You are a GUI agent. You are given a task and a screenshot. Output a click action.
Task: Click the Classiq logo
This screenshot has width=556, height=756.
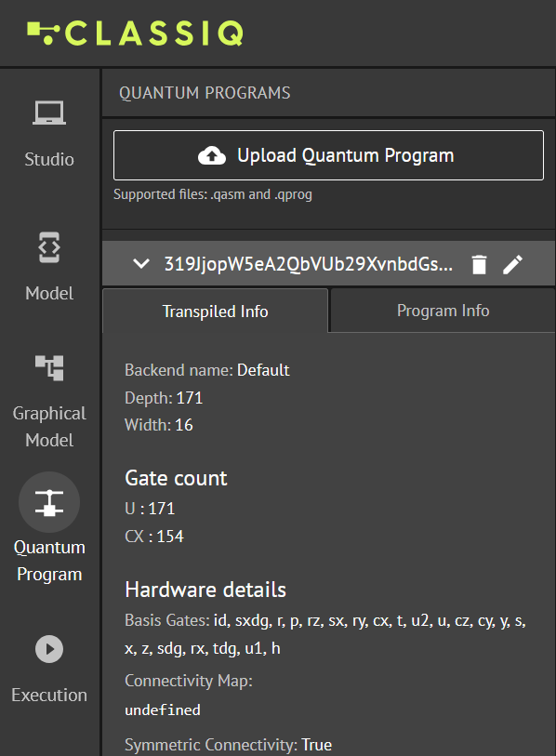click(x=135, y=33)
